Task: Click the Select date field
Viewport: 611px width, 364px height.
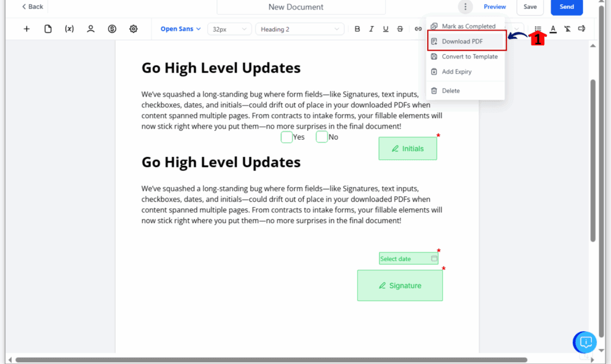Action: pyautogui.click(x=408, y=258)
